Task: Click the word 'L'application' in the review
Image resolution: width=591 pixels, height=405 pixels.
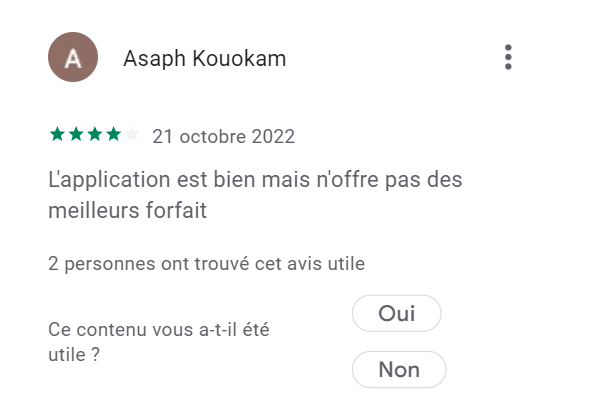Action: [x=109, y=180]
